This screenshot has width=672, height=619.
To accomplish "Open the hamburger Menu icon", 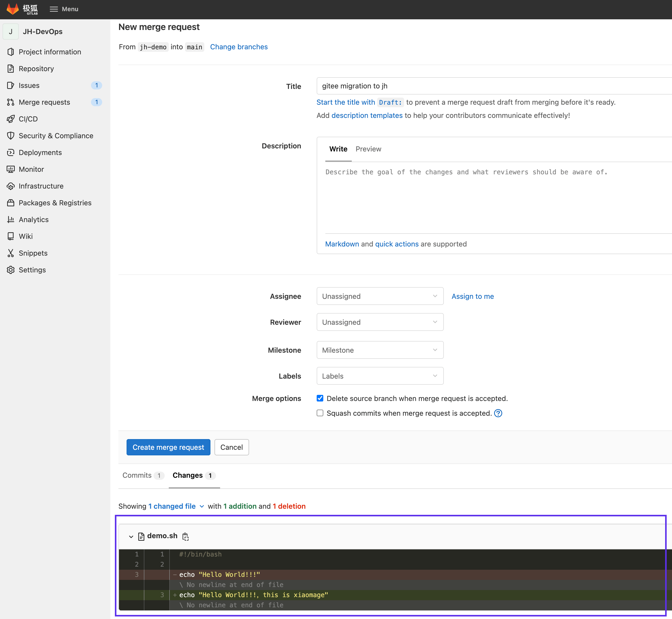I will [x=54, y=9].
